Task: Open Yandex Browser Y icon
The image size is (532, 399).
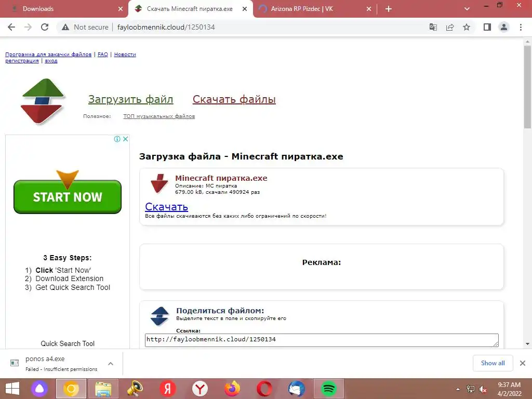Action: point(200,389)
